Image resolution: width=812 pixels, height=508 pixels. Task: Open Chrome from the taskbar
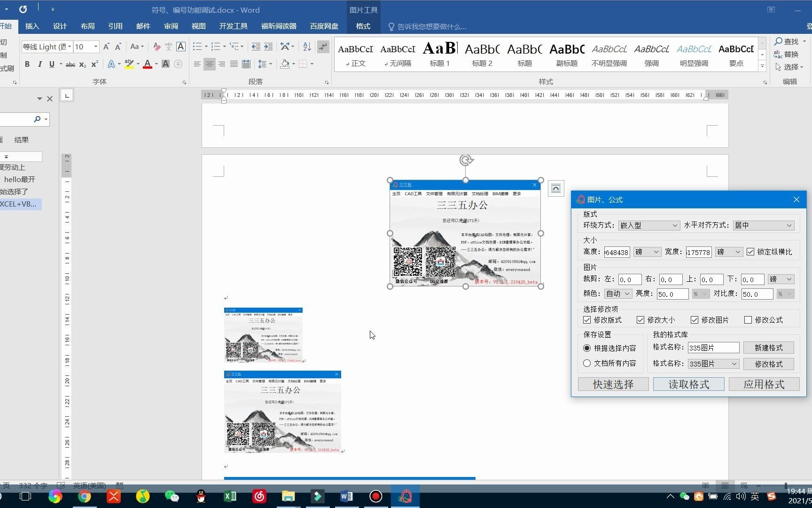click(x=85, y=496)
